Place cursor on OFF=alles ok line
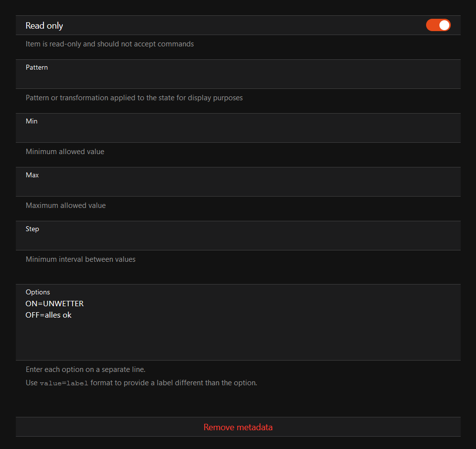The height and width of the screenshot is (449, 476). point(48,315)
